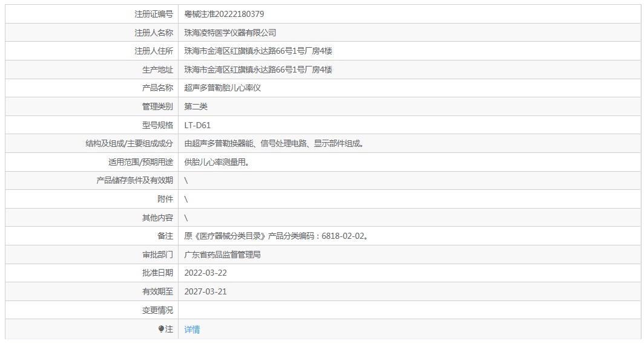The image size is (644, 344).
Task: Select management class 第二类
Action: (x=195, y=106)
